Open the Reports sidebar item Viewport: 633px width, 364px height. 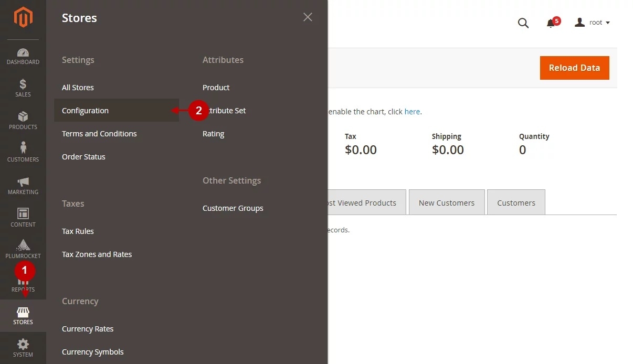click(23, 284)
